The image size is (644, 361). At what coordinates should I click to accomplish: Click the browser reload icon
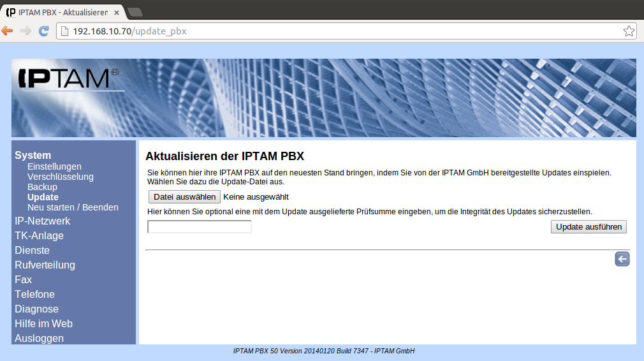[44, 31]
